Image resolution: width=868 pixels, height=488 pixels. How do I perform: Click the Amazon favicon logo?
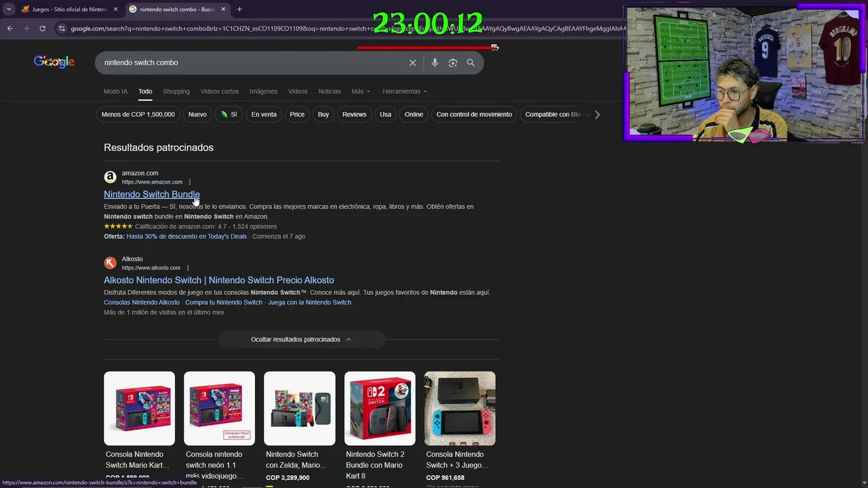(x=110, y=177)
